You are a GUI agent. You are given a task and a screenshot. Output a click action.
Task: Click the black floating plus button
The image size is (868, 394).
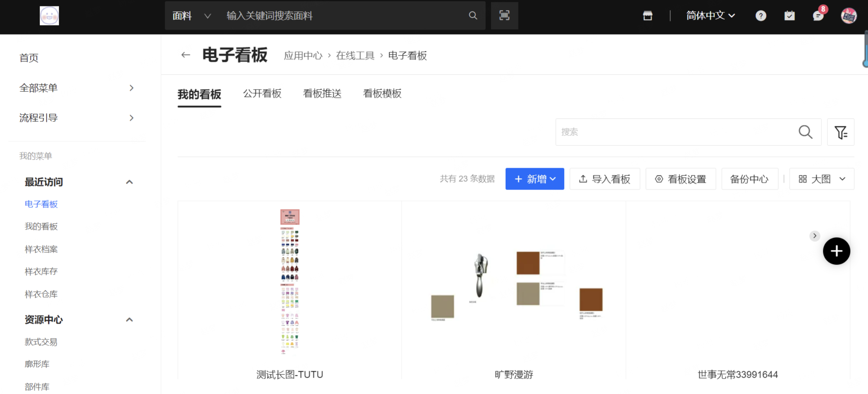(x=836, y=251)
